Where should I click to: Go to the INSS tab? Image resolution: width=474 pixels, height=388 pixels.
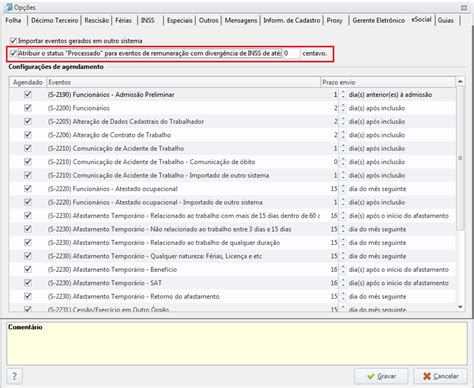pos(148,20)
